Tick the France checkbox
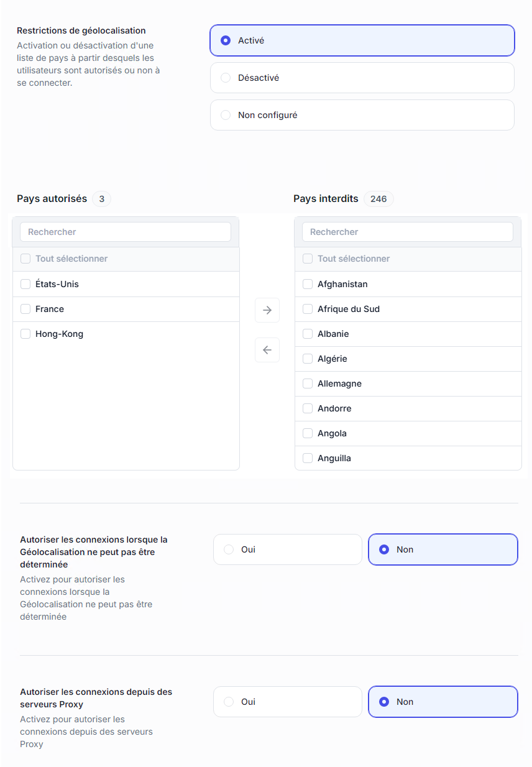The width and height of the screenshot is (532, 767). (25, 309)
